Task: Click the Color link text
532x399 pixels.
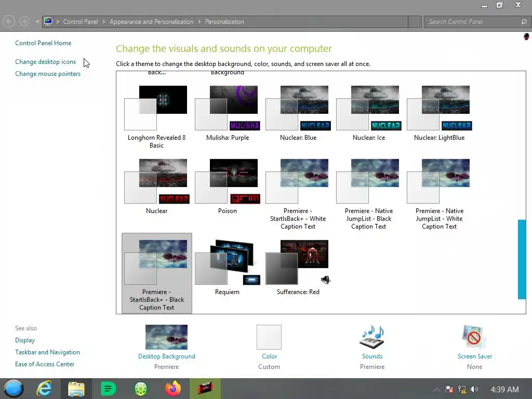Action: click(x=270, y=356)
